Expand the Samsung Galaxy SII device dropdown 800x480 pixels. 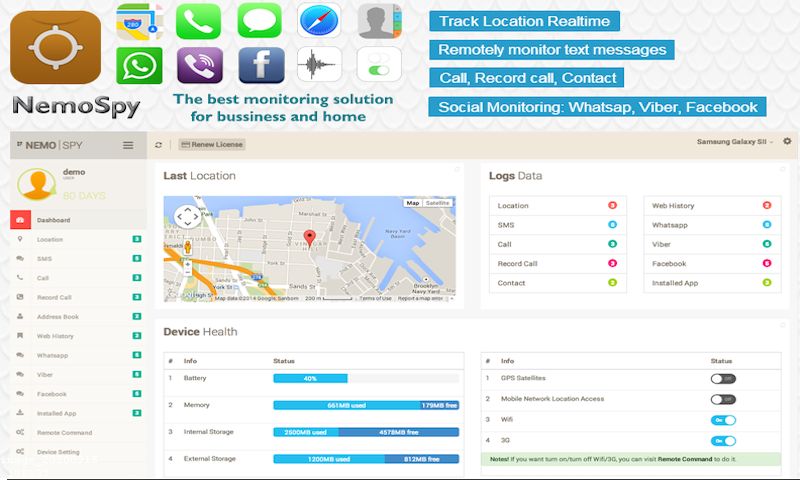coord(735,143)
